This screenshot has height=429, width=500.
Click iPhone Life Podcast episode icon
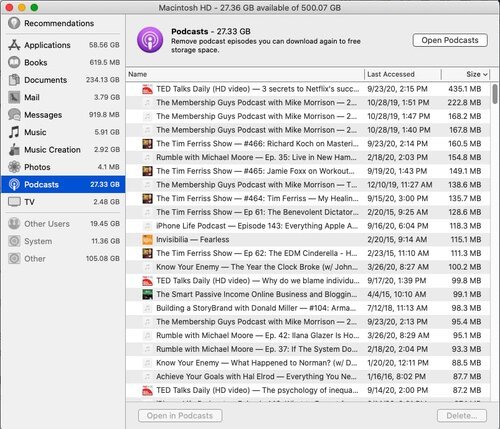pyautogui.click(x=147, y=226)
